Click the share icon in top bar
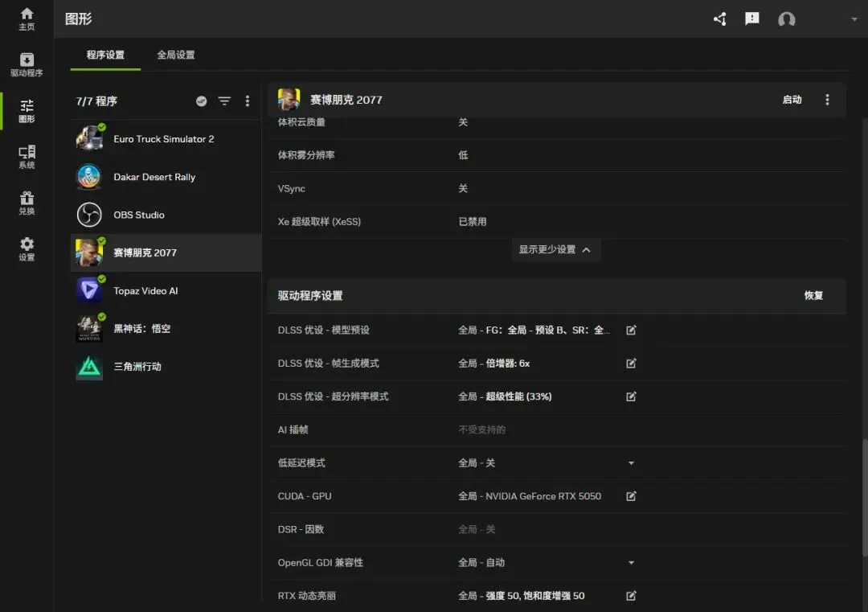Image resolution: width=868 pixels, height=612 pixels. click(x=719, y=18)
